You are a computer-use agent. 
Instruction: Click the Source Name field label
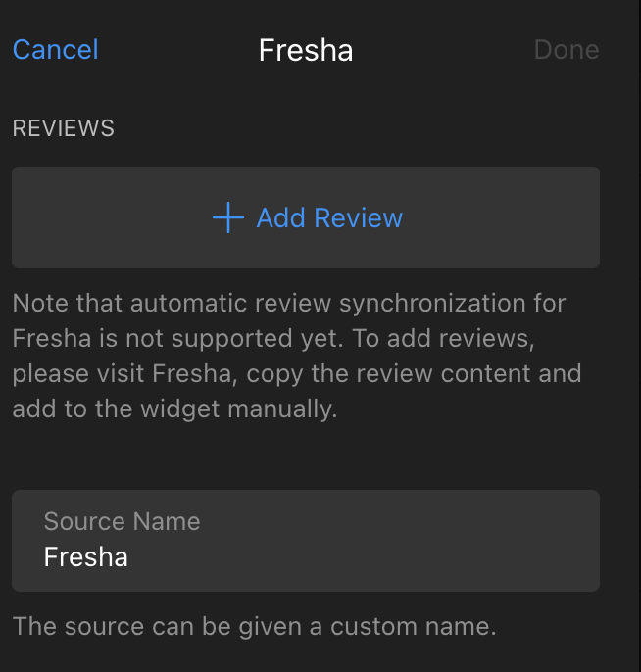(122, 521)
